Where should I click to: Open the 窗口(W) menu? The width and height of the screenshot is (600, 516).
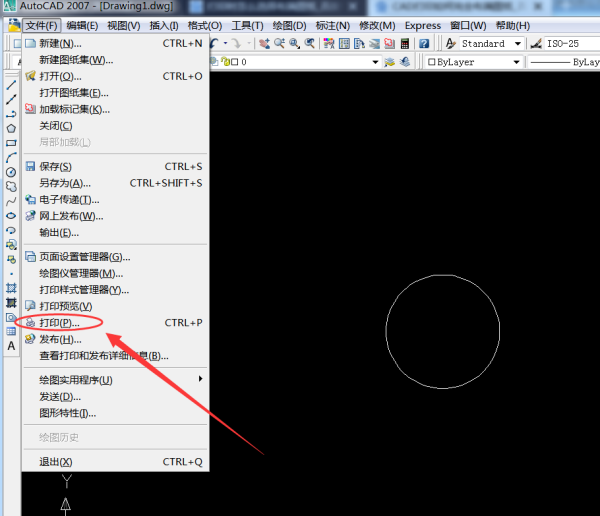(x=468, y=26)
